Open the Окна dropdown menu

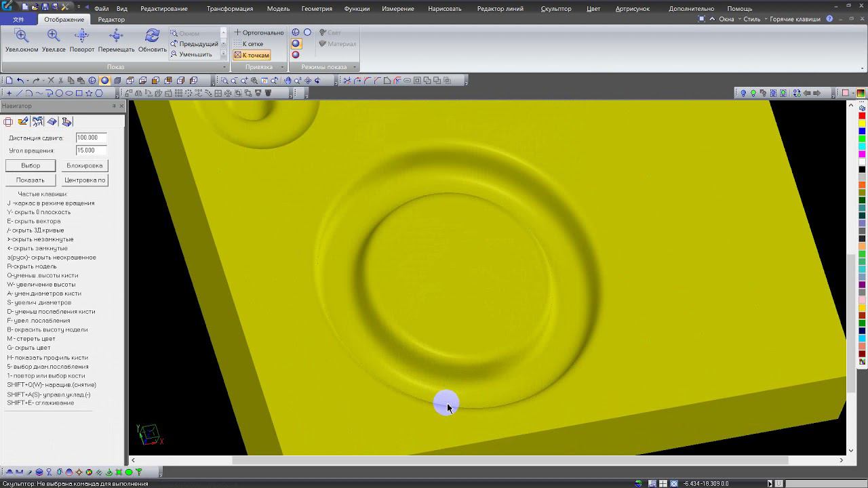click(728, 19)
